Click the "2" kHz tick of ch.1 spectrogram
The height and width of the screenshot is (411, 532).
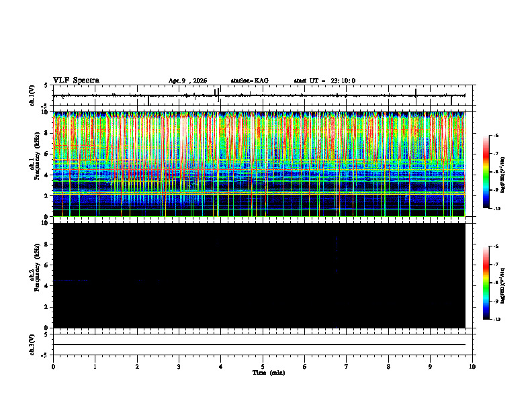[47, 196]
